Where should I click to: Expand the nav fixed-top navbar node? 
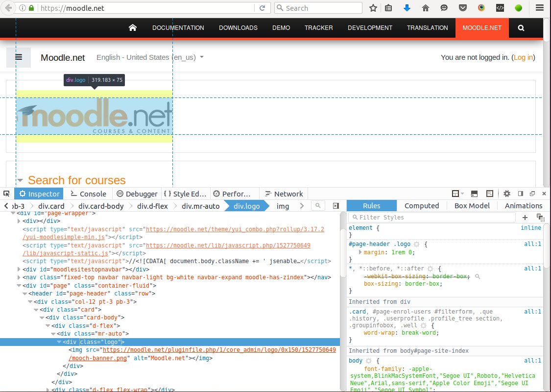point(19,277)
